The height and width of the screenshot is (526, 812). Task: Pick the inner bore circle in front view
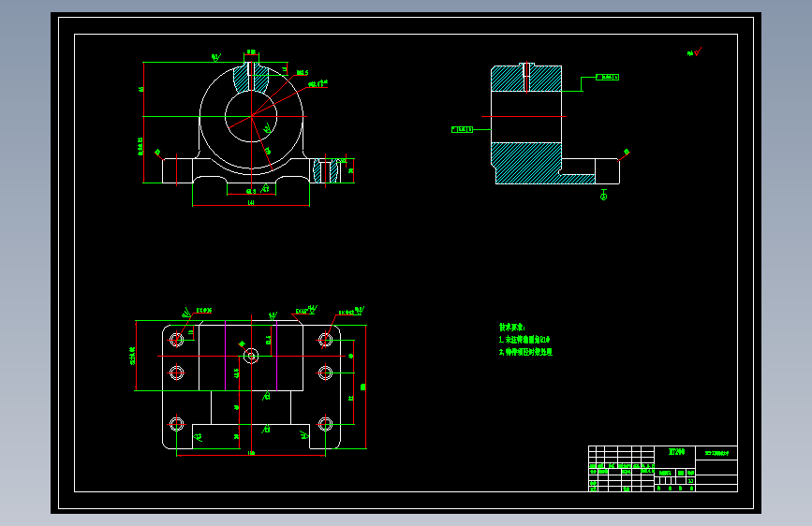point(251,116)
